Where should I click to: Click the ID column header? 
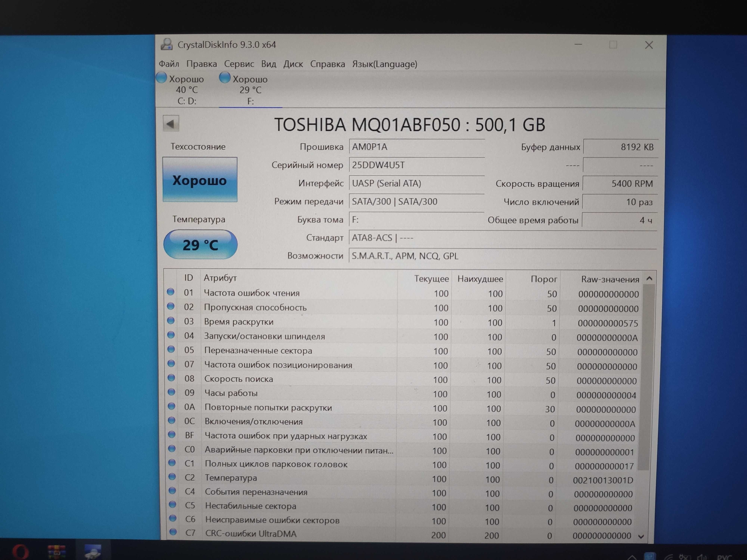[188, 278]
